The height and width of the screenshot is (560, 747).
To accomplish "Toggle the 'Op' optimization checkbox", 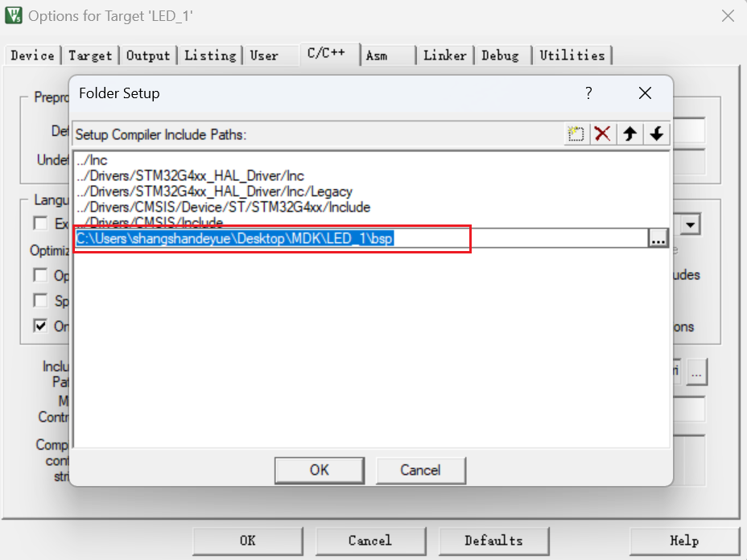I will pos(40,275).
